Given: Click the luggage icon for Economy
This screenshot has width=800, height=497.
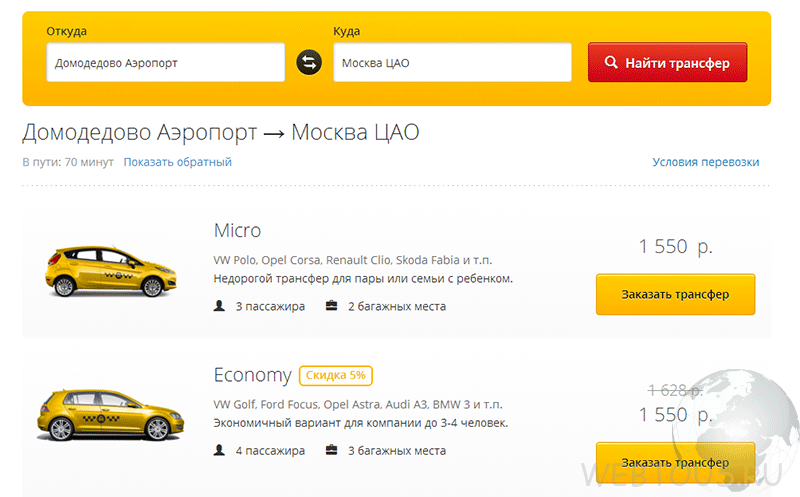Looking at the screenshot, I should tap(332, 450).
